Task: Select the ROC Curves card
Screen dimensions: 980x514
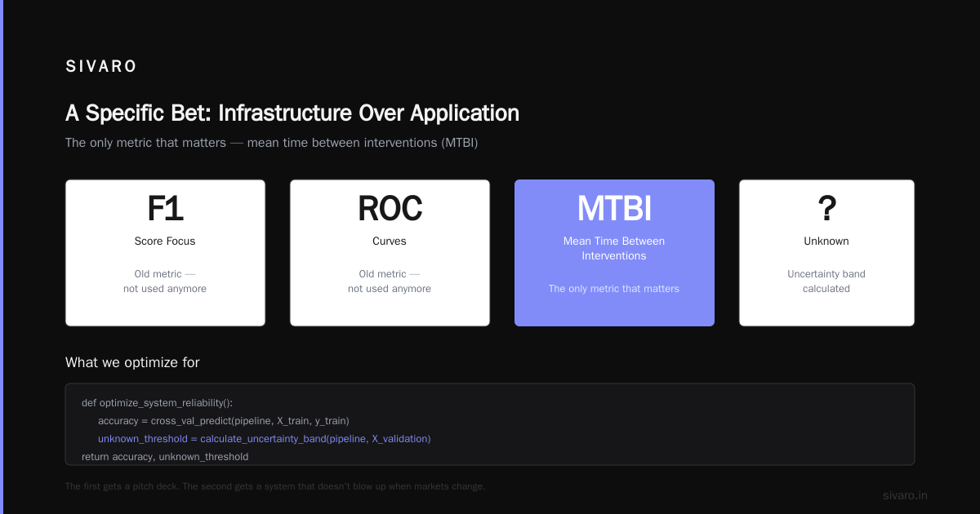Action: 390,253
